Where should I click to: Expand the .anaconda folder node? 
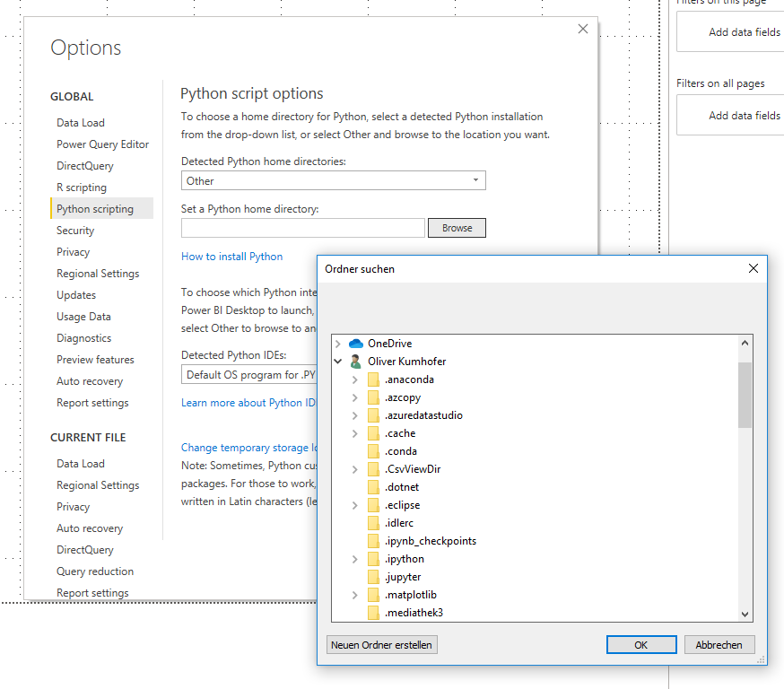point(355,379)
